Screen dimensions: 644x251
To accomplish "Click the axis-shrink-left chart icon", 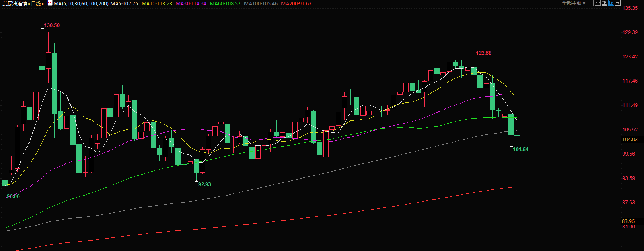I will click(605, 3).
